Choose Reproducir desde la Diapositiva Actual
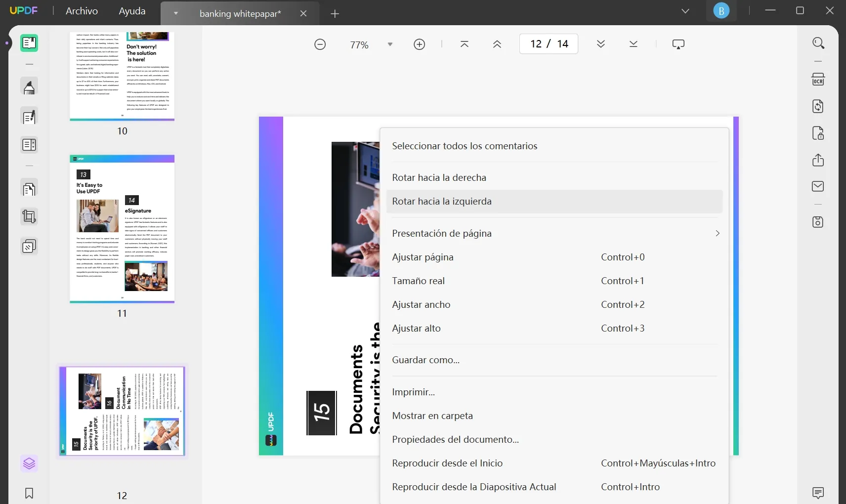 tap(554, 487)
